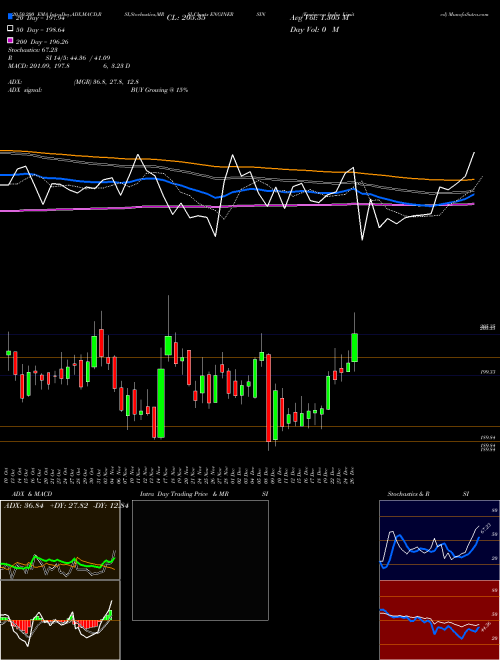
Task: Select the 'ADX: 36.84' value in ADX panel
Action: click(x=24, y=506)
